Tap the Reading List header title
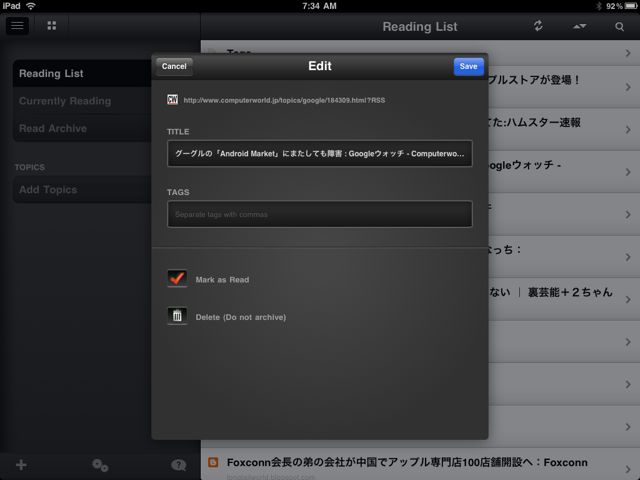640x480 pixels. click(420, 27)
